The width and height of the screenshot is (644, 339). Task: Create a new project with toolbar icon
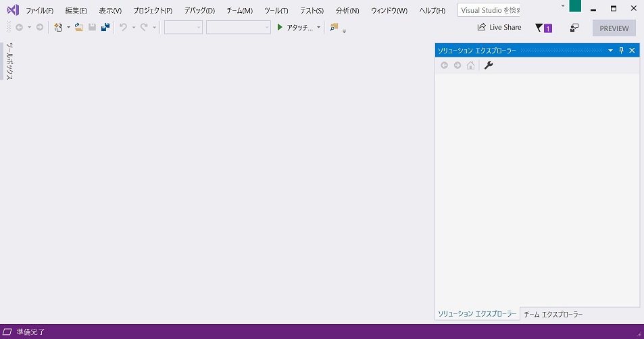(58, 28)
